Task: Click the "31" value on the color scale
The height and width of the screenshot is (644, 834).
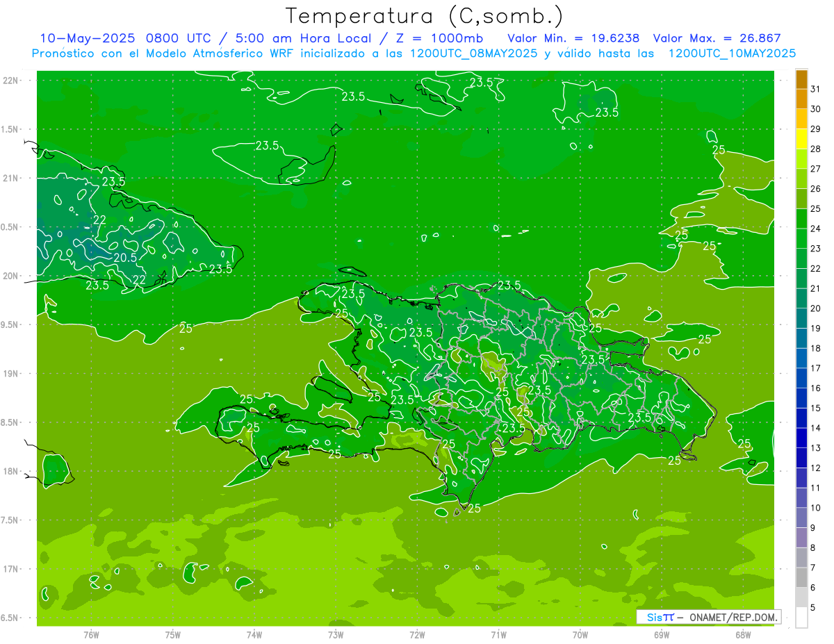Action: [x=816, y=89]
